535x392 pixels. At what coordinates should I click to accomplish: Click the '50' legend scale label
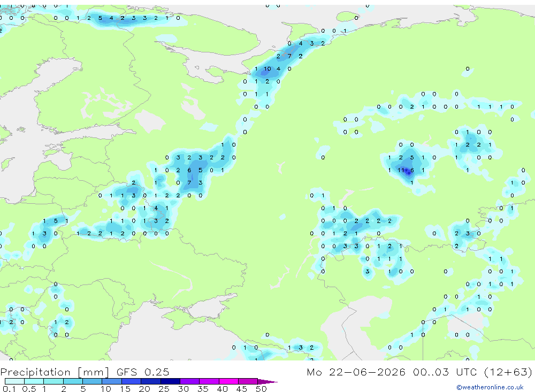[261, 389]
